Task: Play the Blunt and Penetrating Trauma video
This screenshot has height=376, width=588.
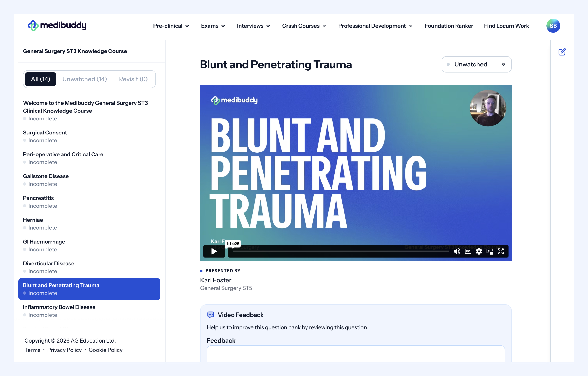Action: 214,251
